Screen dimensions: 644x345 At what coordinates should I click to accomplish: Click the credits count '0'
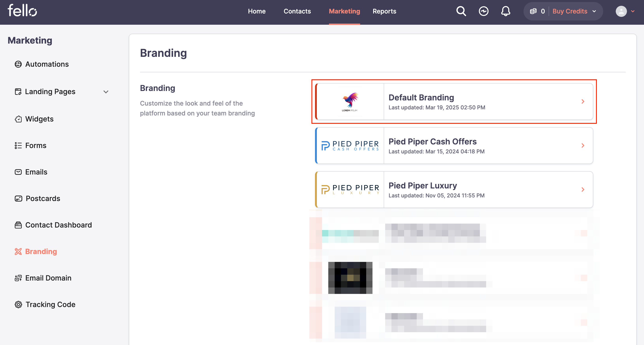click(543, 11)
